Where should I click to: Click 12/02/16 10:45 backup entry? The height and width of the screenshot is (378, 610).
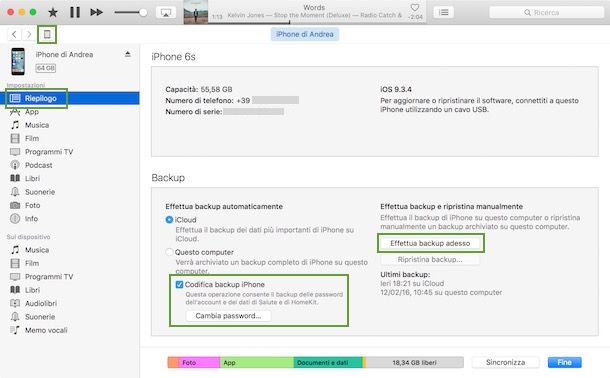[x=441, y=292]
